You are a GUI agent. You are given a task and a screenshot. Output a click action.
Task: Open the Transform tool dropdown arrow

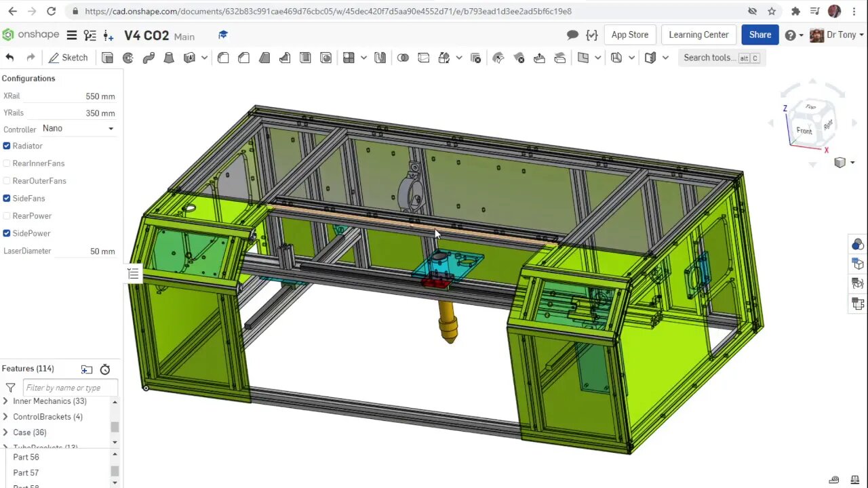[x=459, y=58]
